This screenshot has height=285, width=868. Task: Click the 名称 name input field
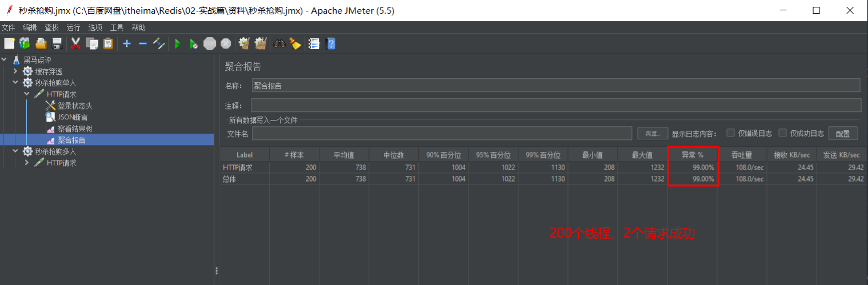(x=556, y=85)
